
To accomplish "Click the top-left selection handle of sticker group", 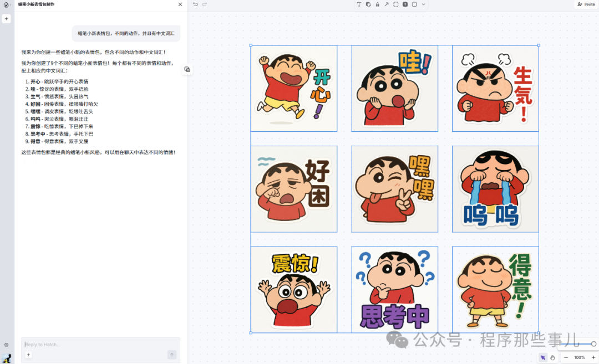I will (251, 45).
